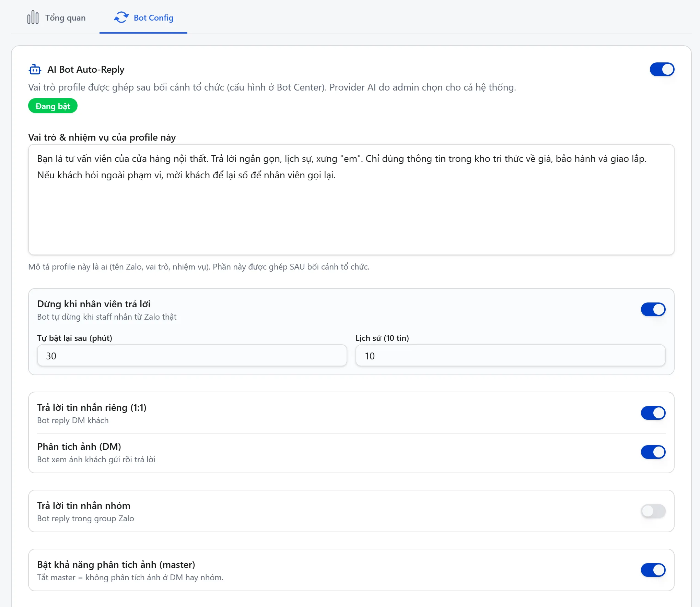700x607 pixels.
Task: Click the Đang bật status badge
Action: click(53, 106)
